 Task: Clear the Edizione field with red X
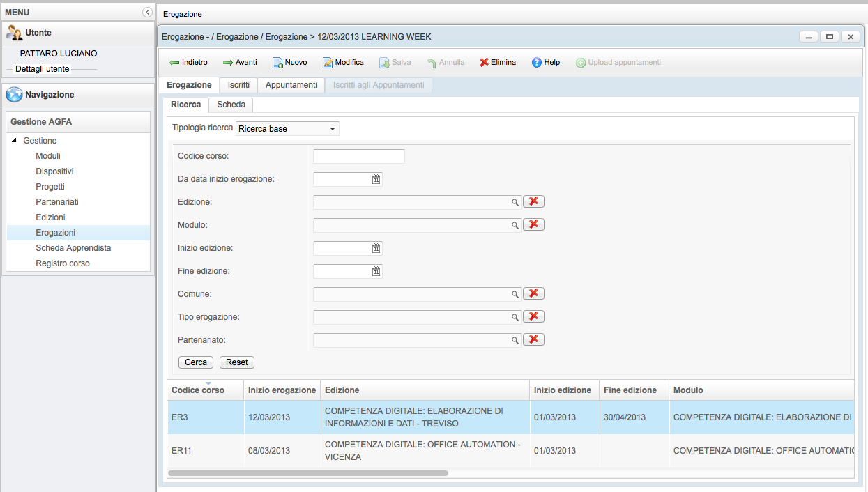click(533, 201)
